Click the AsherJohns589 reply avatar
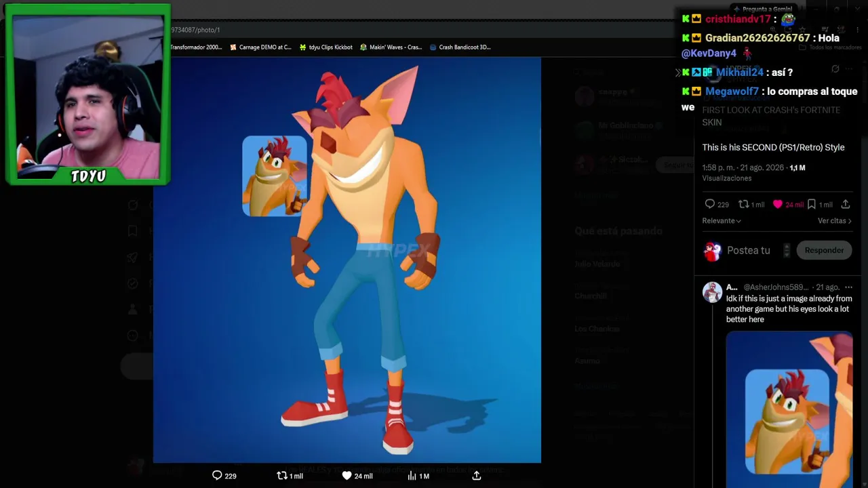Screen dimensions: 868x488 (x=712, y=292)
